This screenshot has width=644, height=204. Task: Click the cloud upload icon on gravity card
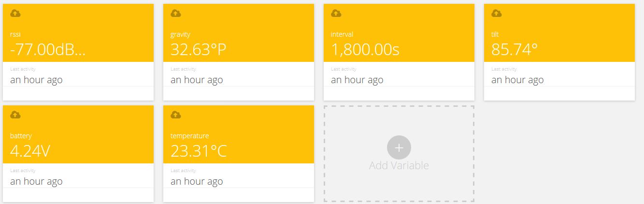(176, 14)
